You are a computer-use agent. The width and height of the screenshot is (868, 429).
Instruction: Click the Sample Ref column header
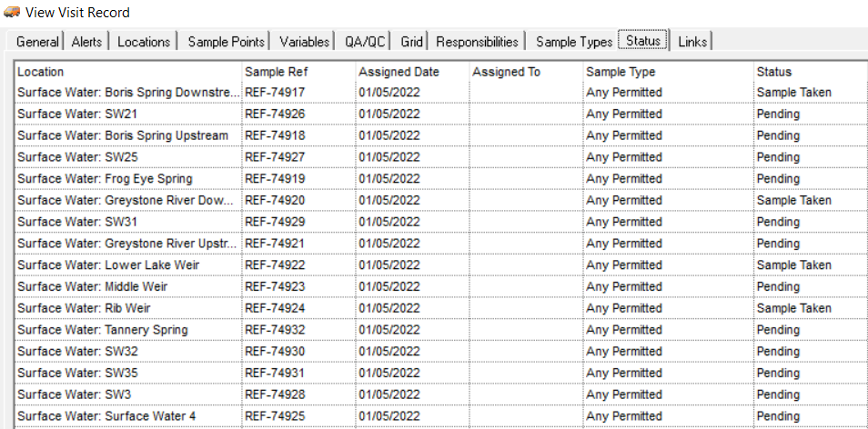coord(299,72)
